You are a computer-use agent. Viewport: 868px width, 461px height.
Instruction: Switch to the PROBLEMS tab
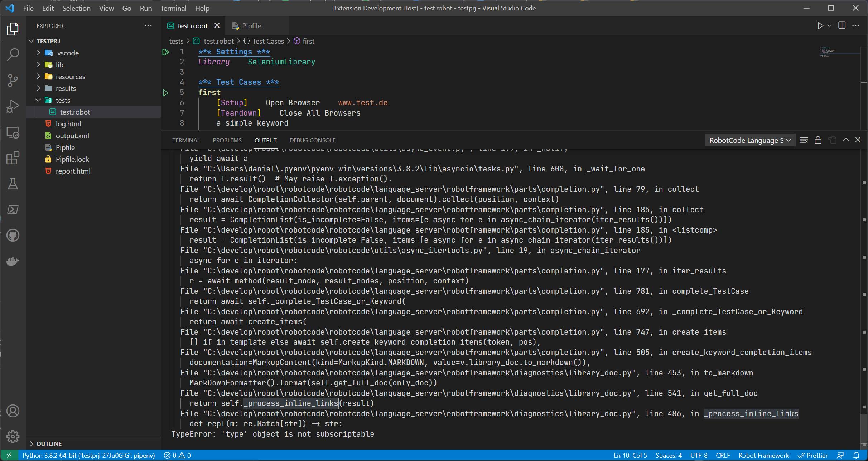coord(227,140)
